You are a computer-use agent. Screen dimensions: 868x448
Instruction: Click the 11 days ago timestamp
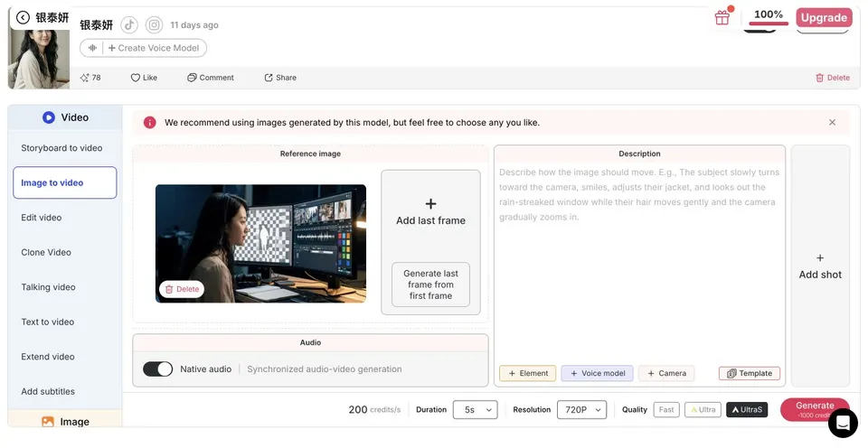(194, 25)
